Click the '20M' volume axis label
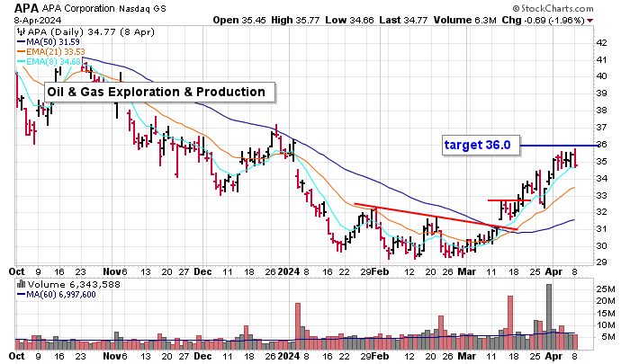630x364 pixels. tap(606, 301)
